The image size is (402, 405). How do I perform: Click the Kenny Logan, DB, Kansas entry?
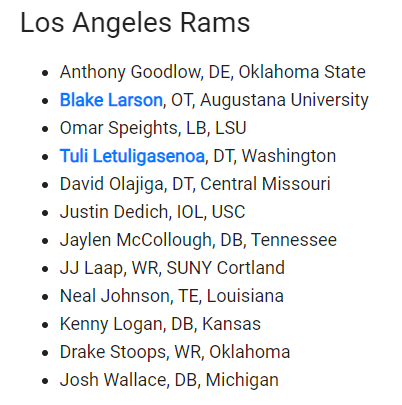click(160, 324)
